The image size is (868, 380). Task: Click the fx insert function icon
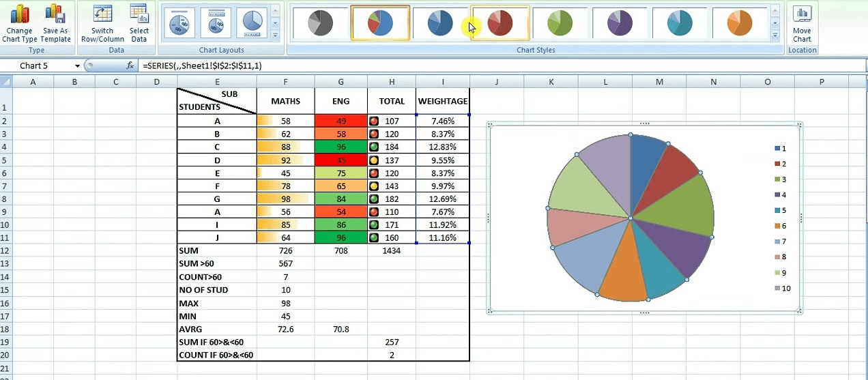pos(130,65)
